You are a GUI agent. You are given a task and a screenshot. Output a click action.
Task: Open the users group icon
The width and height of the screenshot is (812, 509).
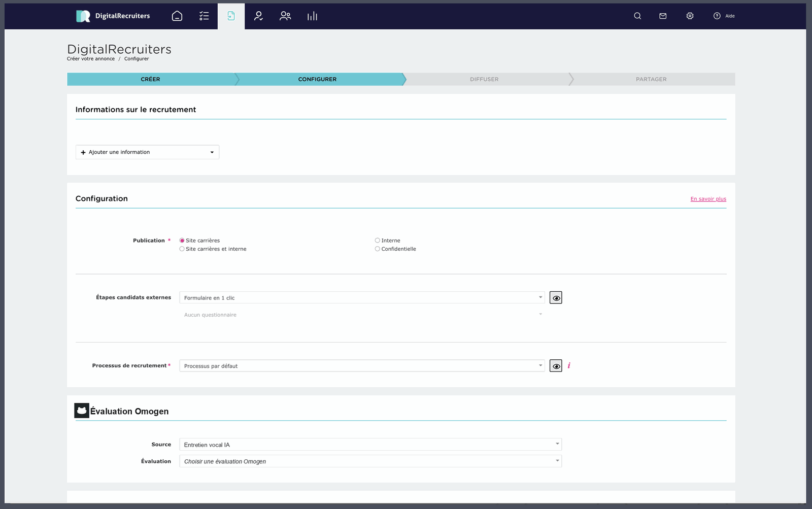coord(285,16)
